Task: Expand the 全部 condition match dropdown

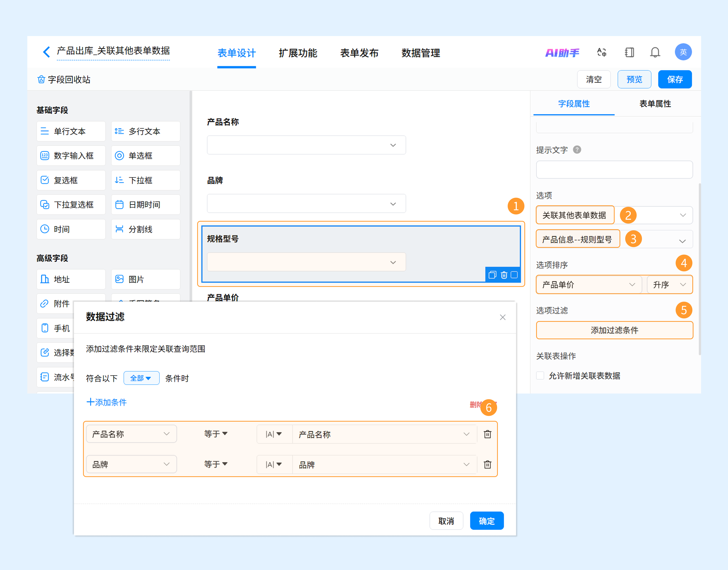Action: pos(141,378)
